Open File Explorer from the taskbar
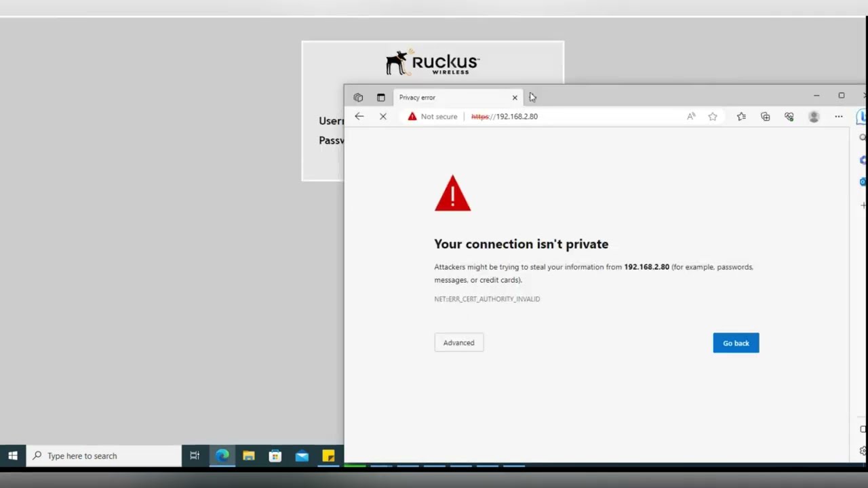Image resolution: width=868 pixels, height=488 pixels. click(249, 456)
